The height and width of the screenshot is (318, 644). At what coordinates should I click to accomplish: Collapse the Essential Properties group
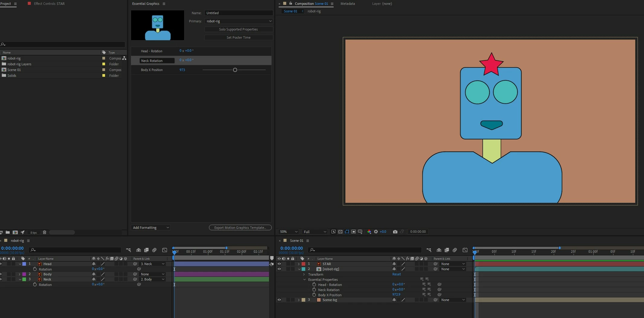point(304,280)
